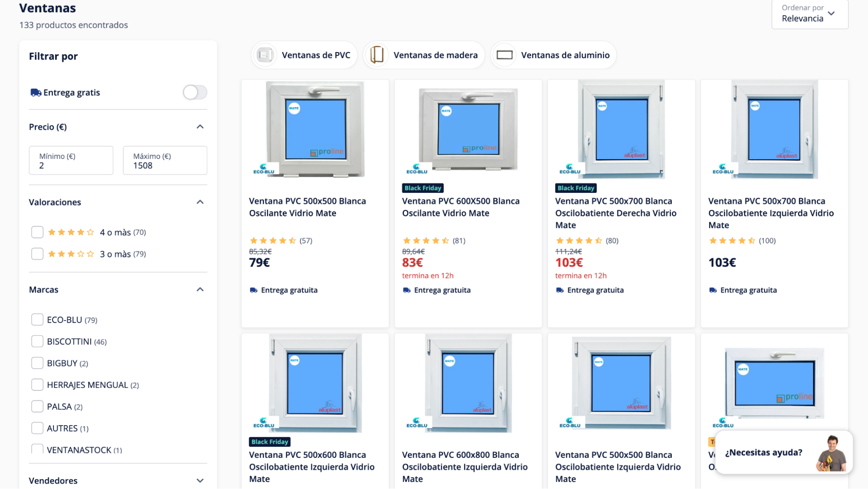This screenshot has height=489, width=868.
Task: Click the aluminium window icon in category chips
Action: coord(504,55)
